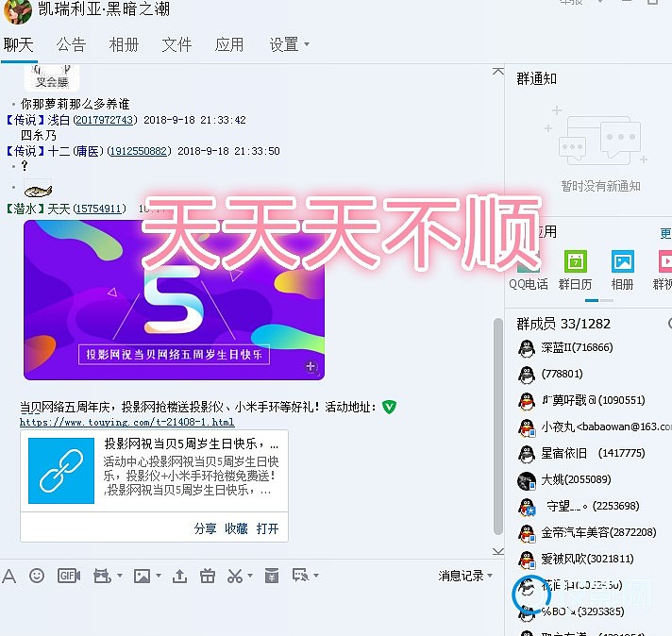This screenshot has height=636, width=672.
Task: Switch to the 相册 tab
Action: point(124,44)
